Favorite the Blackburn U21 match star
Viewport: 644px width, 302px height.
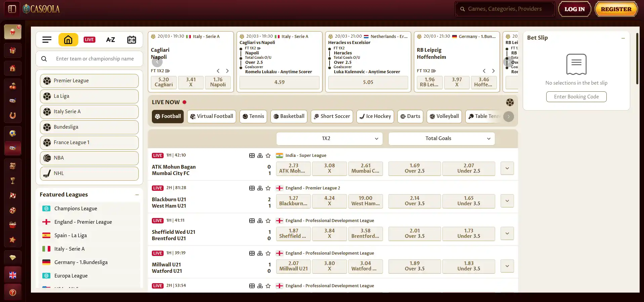coord(268,188)
